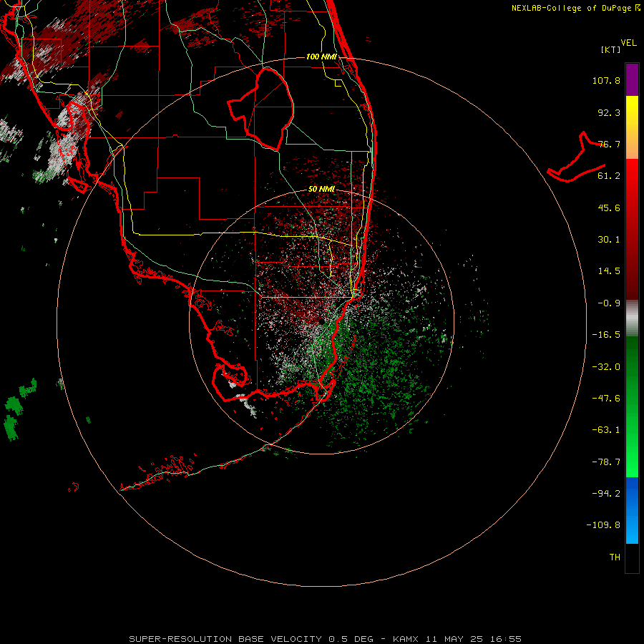Click the -0.9 velocity scale value
The image size is (644, 644).
(x=609, y=303)
